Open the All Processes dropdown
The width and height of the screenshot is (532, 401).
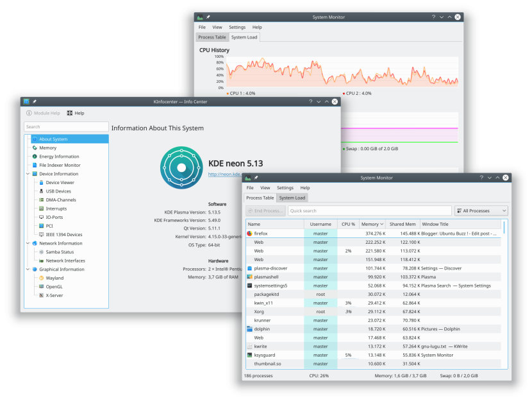[481, 210]
